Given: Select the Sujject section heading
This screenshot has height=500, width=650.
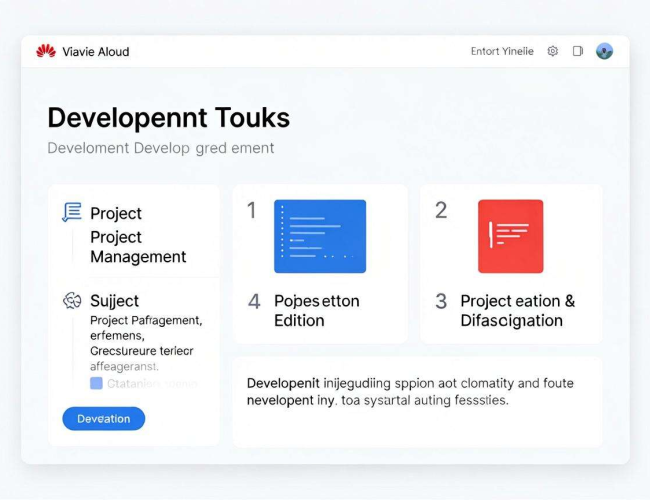Looking at the screenshot, I should point(114,301).
